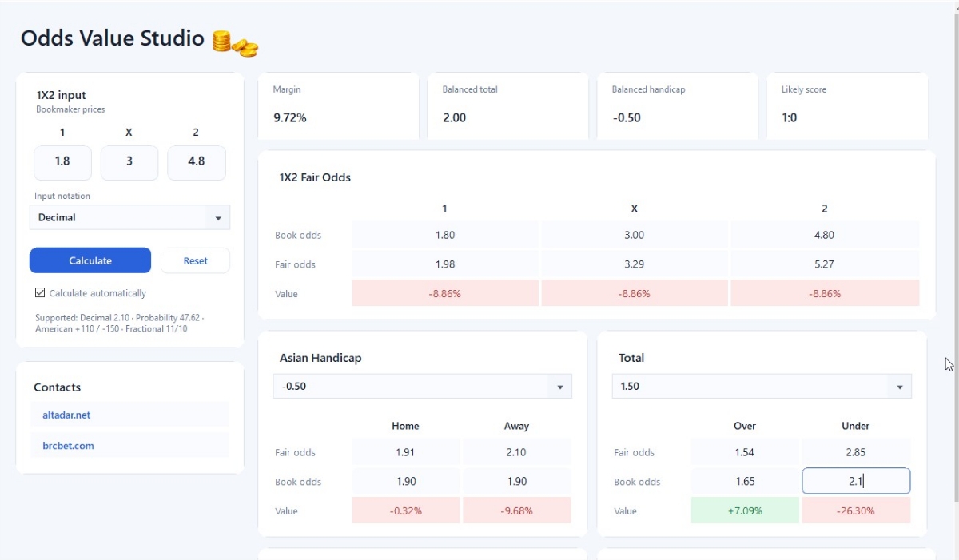959x560 pixels.
Task: Click the blue Calculate button
Action: pyautogui.click(x=90, y=260)
